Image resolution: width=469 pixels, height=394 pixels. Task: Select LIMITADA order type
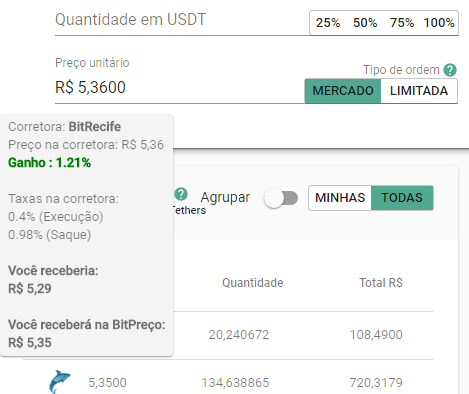[x=419, y=91]
